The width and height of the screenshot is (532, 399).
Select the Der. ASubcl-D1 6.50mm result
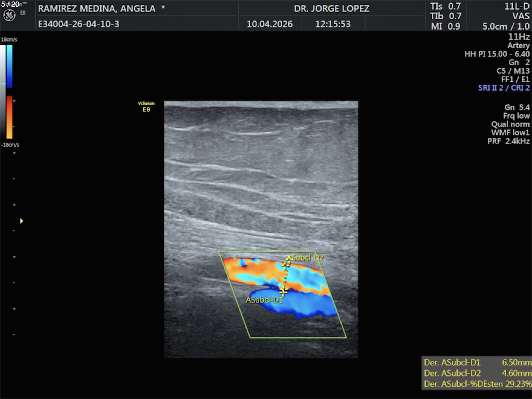click(477, 362)
